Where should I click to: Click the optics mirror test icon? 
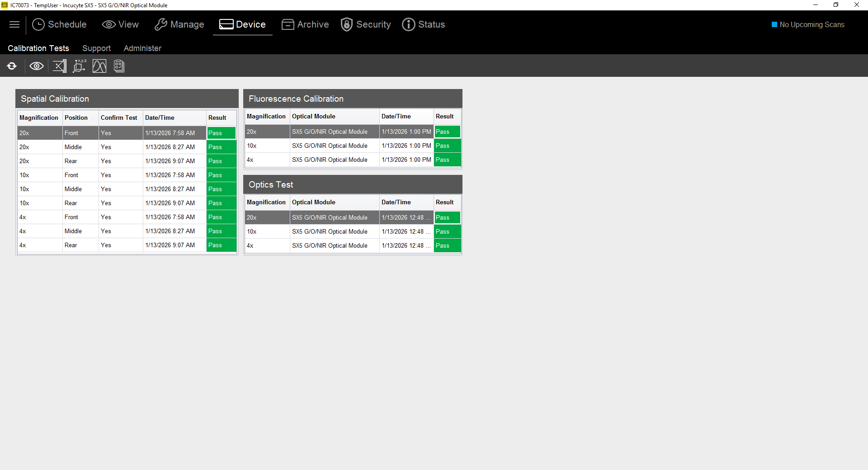[59, 66]
